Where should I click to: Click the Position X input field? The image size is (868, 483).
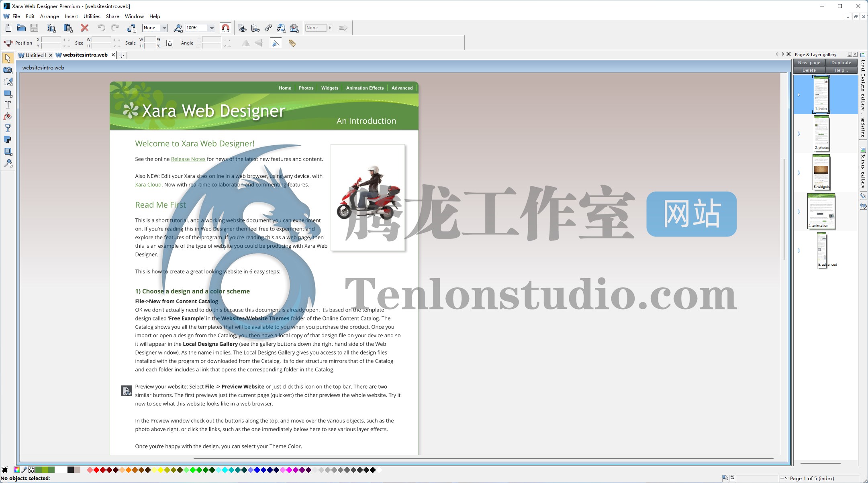pyautogui.click(x=51, y=40)
